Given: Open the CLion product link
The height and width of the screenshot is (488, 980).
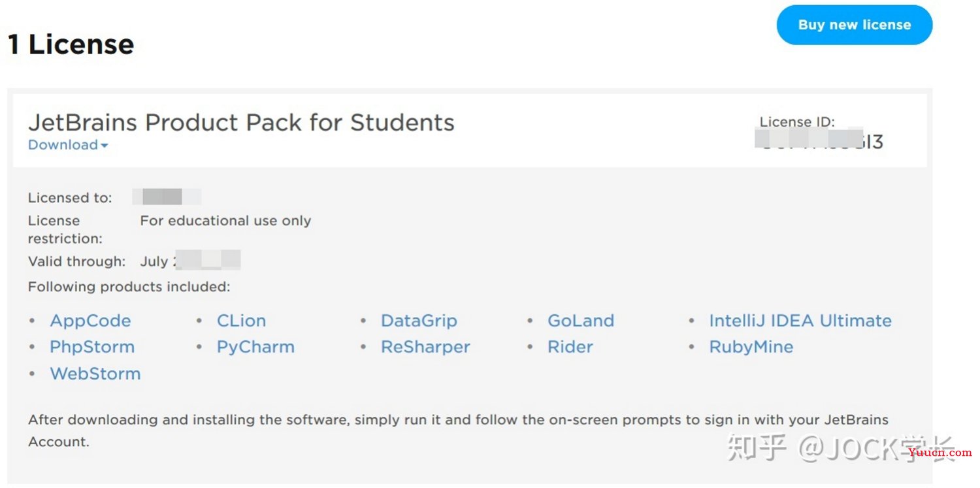Looking at the screenshot, I should 241,321.
